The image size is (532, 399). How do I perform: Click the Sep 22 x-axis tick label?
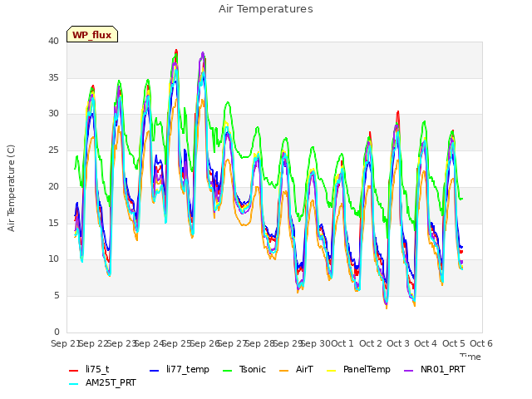pyautogui.click(x=93, y=343)
